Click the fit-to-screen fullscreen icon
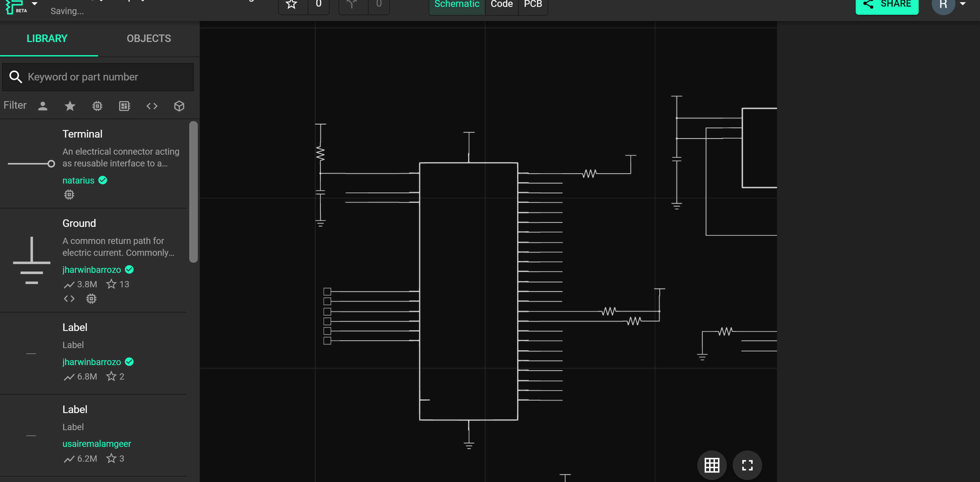The width and height of the screenshot is (980, 482). [x=747, y=465]
